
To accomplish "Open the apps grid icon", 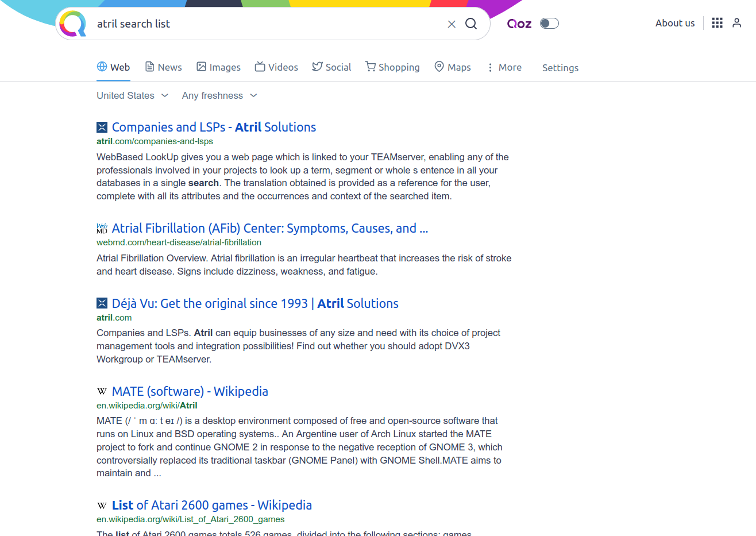I will pos(717,23).
